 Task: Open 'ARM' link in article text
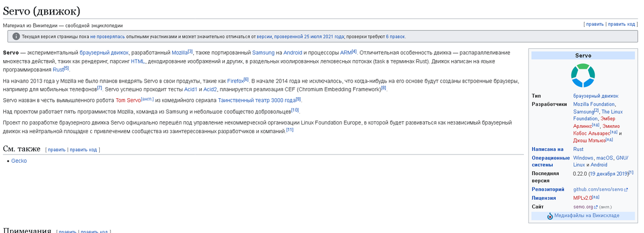point(346,53)
